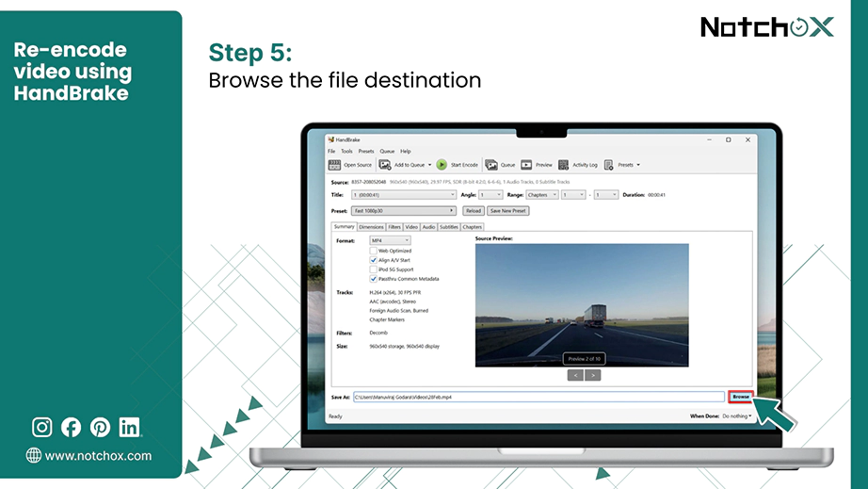Expand the Add to Queue dropdown arrow
The width and height of the screenshot is (868, 489).
pos(429,165)
